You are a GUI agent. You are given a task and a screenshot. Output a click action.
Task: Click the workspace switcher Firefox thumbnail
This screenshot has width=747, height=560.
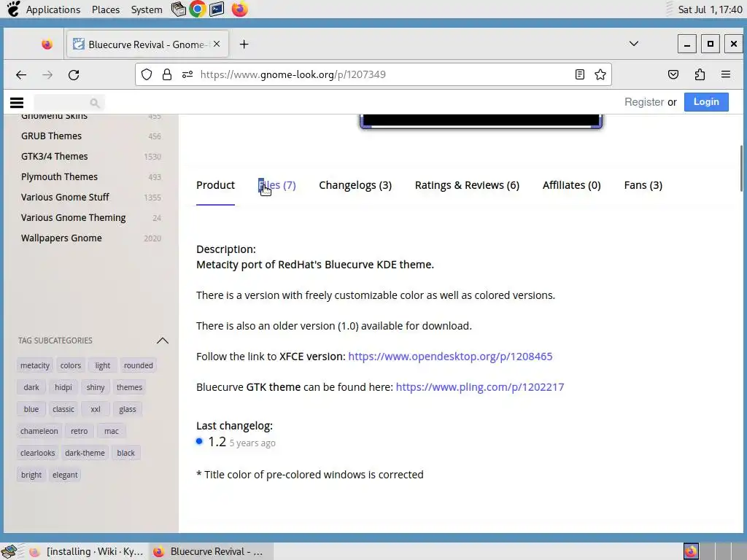point(691,551)
